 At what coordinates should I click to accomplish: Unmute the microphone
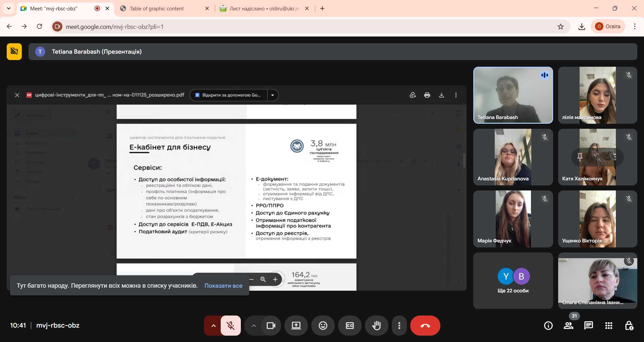tap(230, 326)
